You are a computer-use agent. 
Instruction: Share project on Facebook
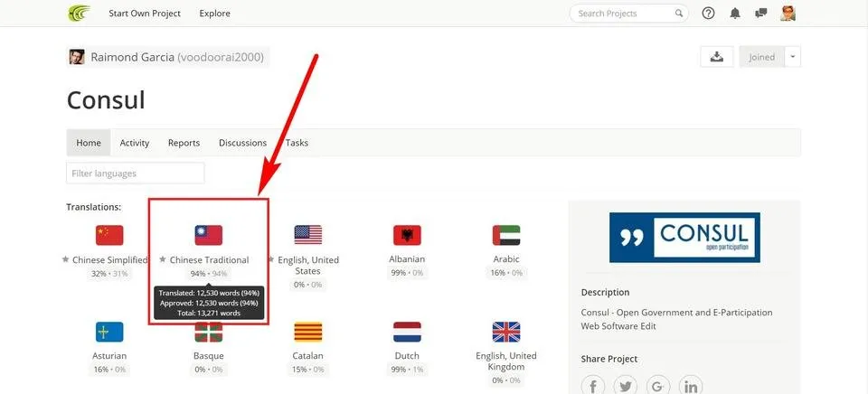(x=593, y=385)
